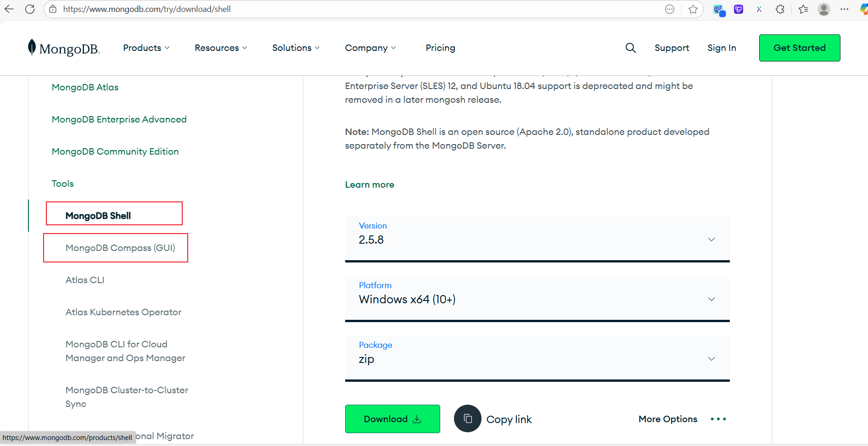The image size is (868, 446).
Task: Click Copy link text
Action: coord(509,419)
